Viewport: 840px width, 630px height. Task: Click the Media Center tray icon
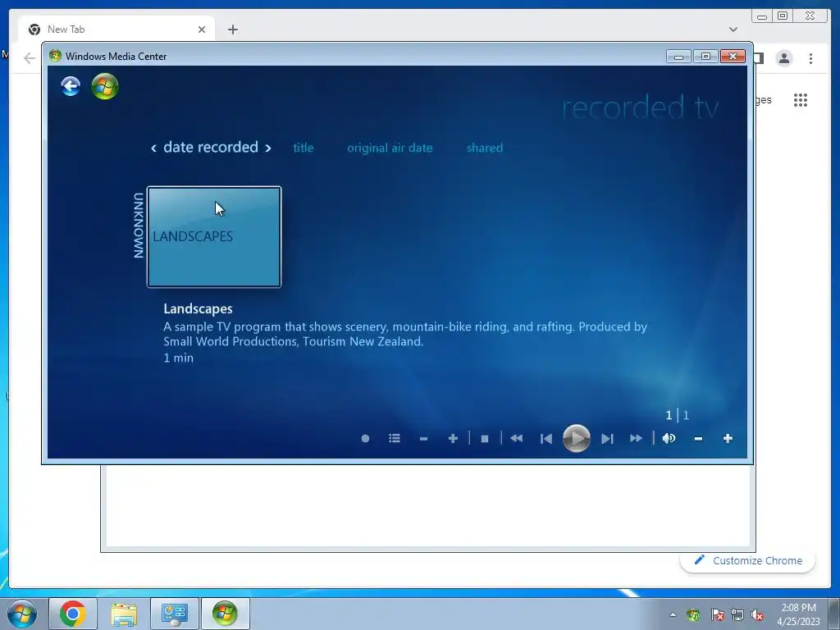pyautogui.click(x=694, y=615)
